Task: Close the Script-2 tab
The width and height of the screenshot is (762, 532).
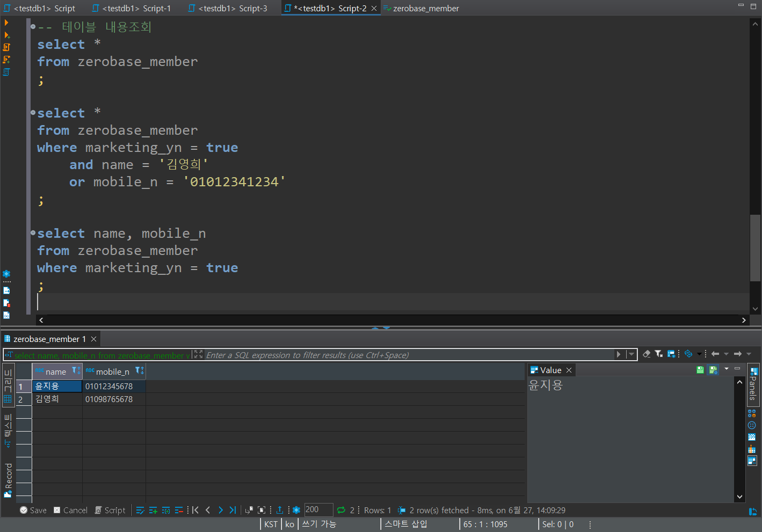Action: (x=374, y=8)
